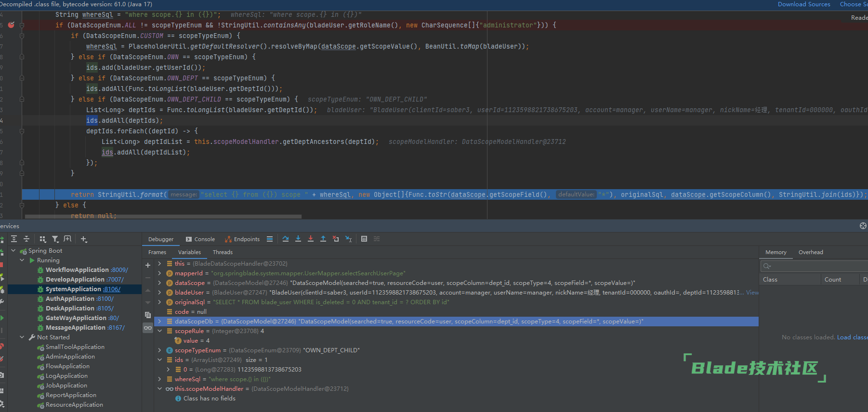Select the Variables tab

click(189, 252)
